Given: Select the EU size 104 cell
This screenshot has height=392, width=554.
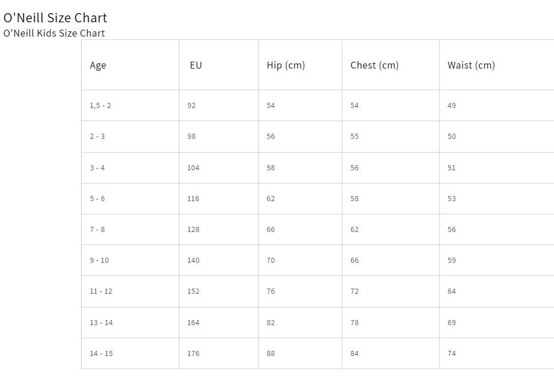Looking at the screenshot, I should [x=219, y=168].
